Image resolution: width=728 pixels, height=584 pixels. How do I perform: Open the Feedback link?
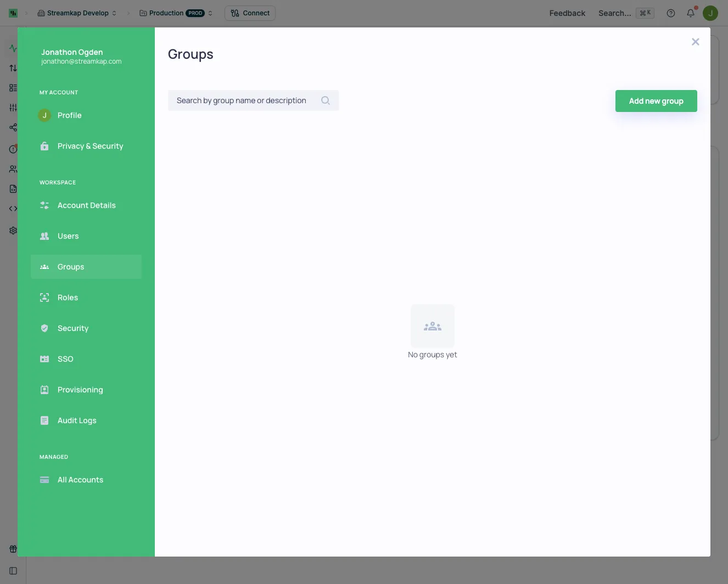(567, 13)
